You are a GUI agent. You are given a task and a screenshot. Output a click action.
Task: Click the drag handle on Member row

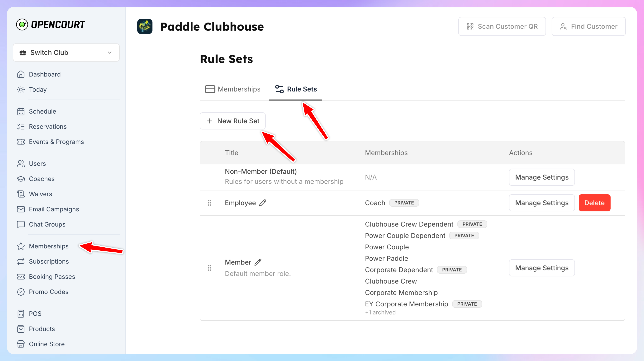(x=210, y=268)
